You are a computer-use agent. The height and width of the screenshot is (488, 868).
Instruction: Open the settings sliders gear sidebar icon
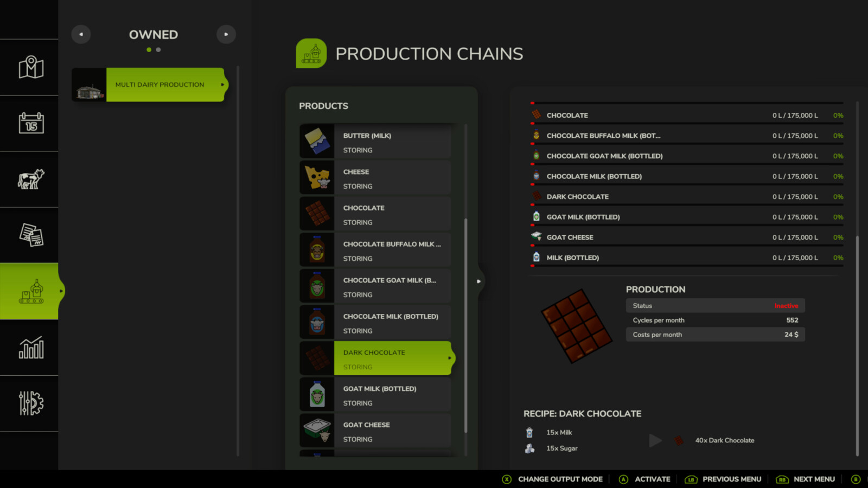[31, 403]
